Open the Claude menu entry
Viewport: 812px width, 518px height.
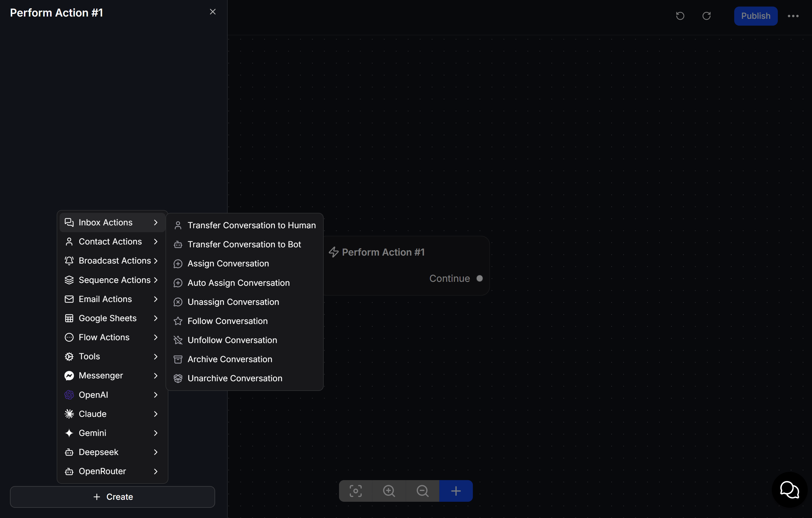coord(112,414)
